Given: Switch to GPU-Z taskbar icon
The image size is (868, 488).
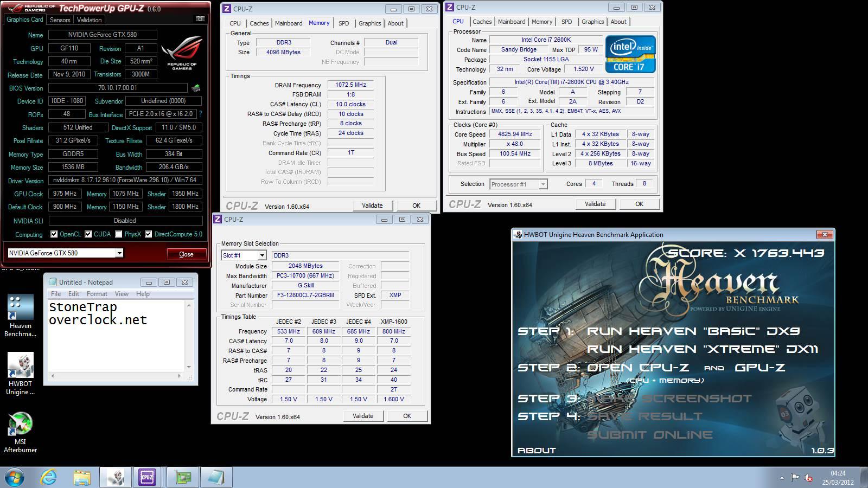Looking at the screenshot, I should (x=183, y=477).
